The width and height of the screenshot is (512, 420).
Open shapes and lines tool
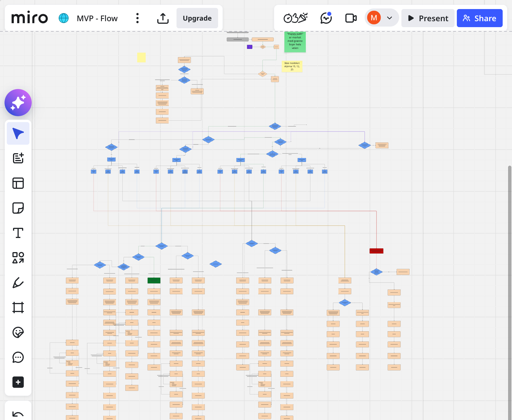click(18, 258)
